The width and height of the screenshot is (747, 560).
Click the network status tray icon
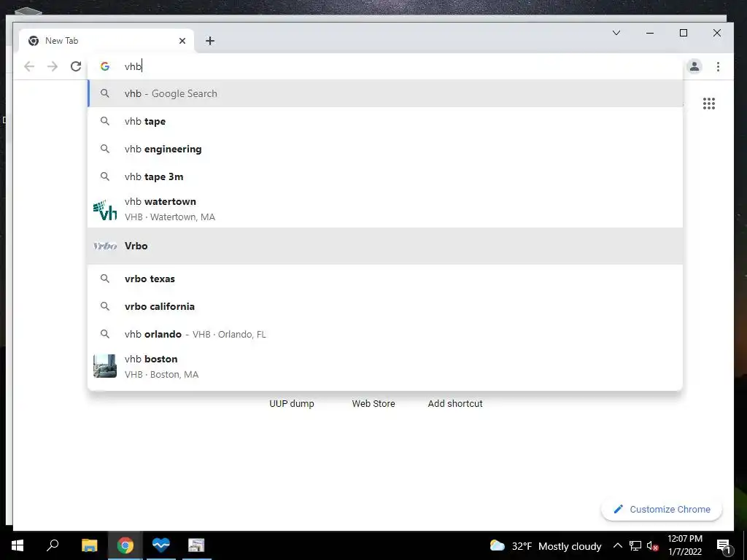click(635, 545)
